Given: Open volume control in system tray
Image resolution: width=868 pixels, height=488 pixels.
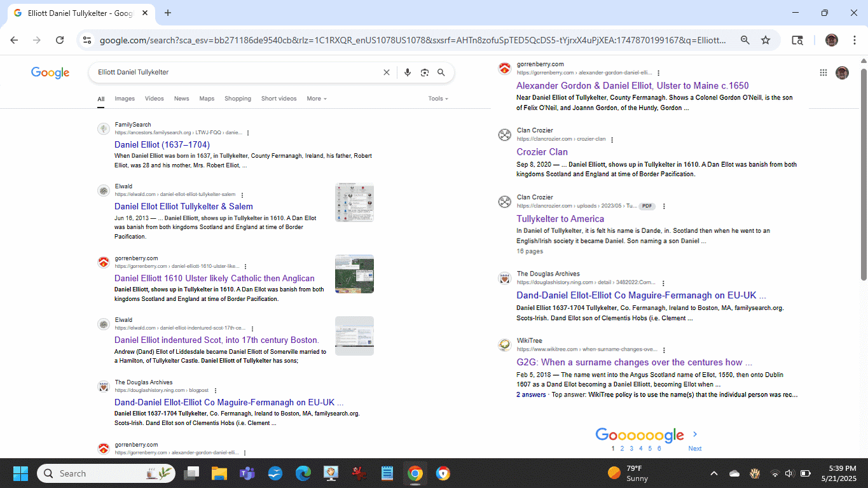Looking at the screenshot, I should pos(789,473).
